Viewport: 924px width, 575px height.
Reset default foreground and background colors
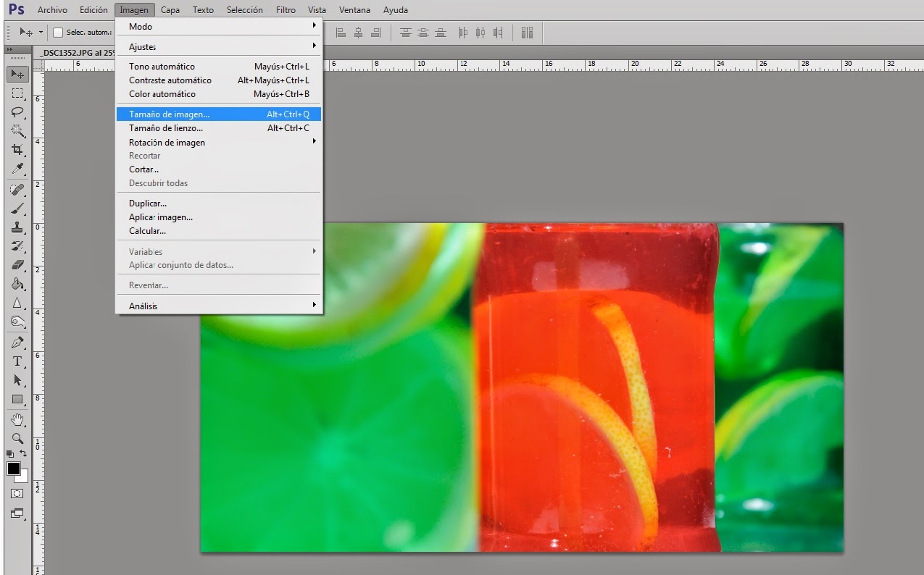click(x=11, y=454)
